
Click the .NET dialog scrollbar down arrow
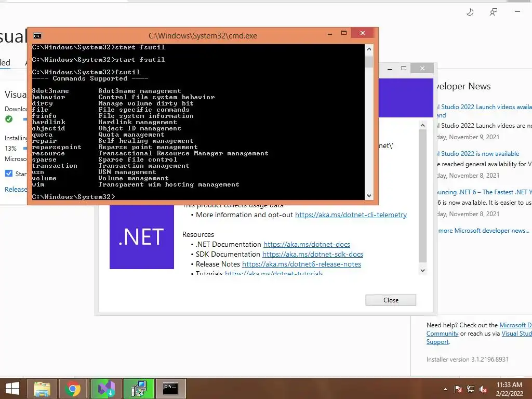click(422, 270)
